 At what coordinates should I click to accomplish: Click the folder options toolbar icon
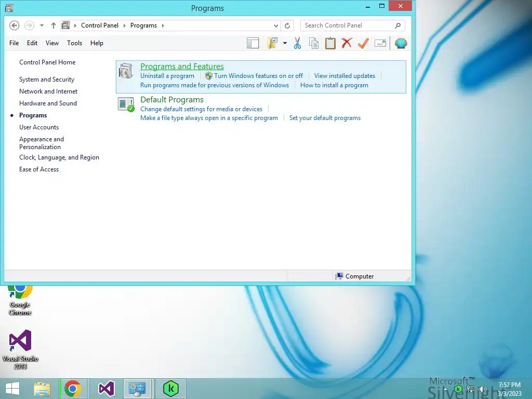coord(272,43)
